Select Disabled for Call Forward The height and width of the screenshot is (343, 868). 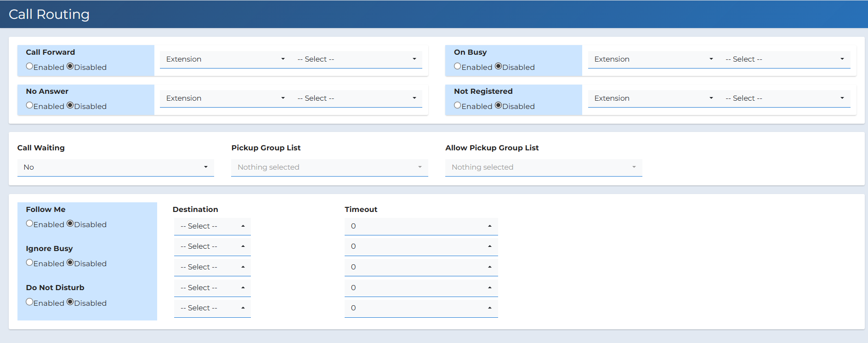pos(70,66)
